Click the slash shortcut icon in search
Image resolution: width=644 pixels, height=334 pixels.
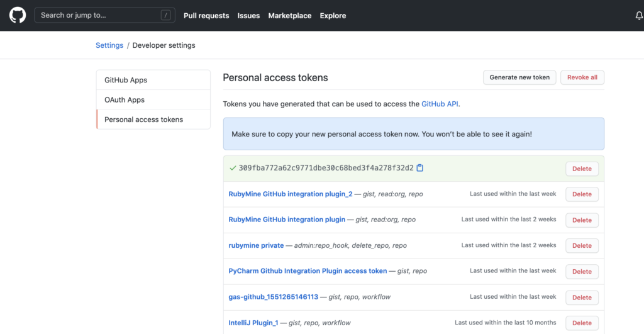165,16
